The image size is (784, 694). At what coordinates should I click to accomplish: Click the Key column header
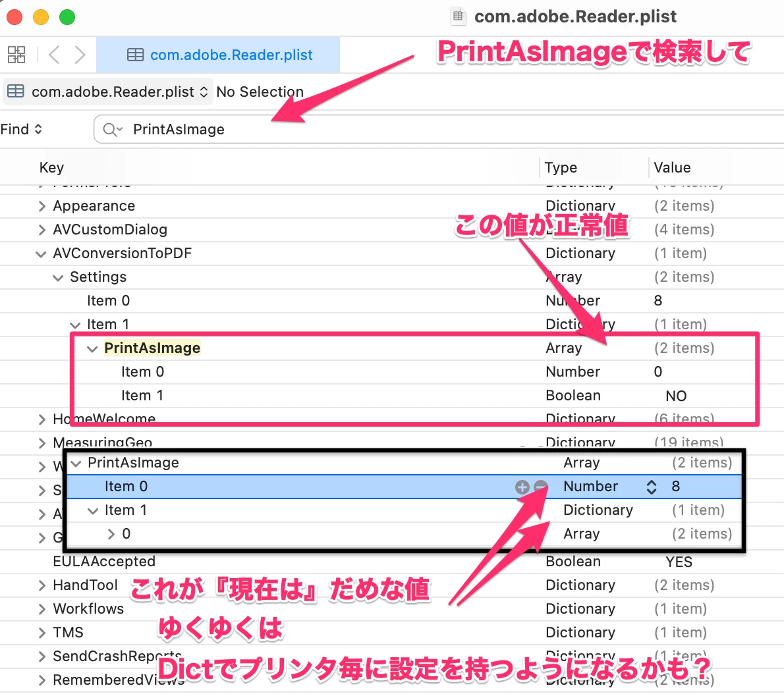tap(51, 167)
